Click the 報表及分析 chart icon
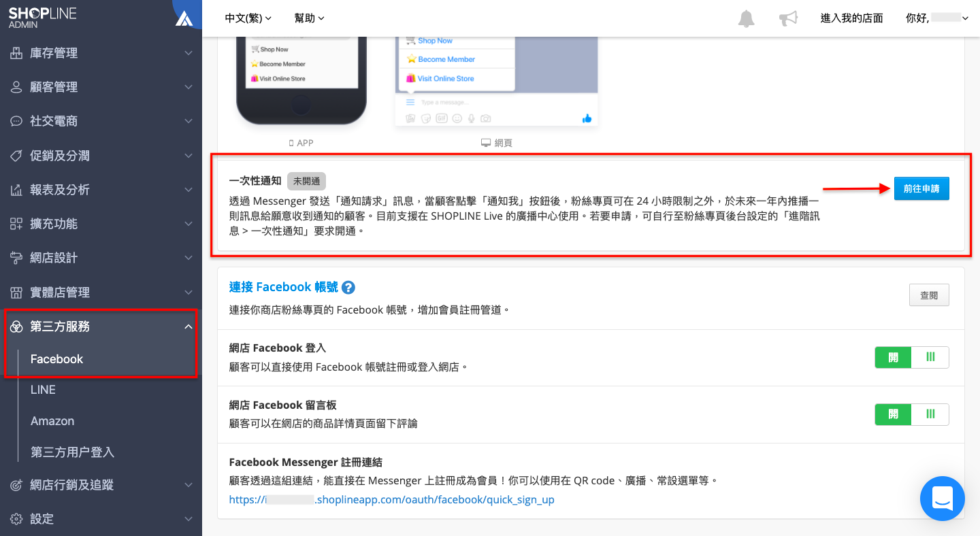The image size is (980, 536). [16, 190]
